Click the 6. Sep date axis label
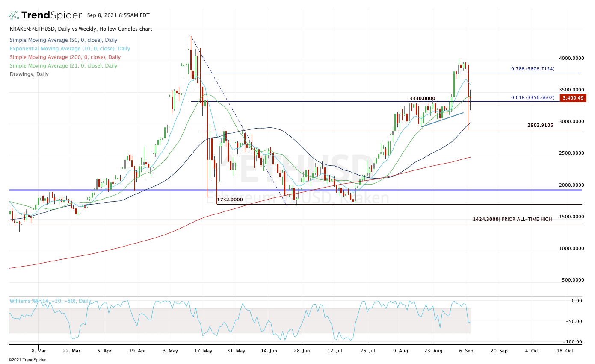Screen dimensions: 595x364 (x=467, y=351)
